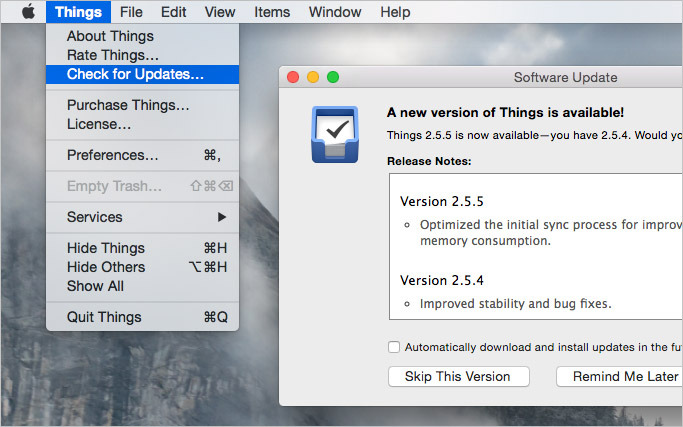This screenshot has width=683, height=427.
Task: Open the View menu
Action: 220,12
